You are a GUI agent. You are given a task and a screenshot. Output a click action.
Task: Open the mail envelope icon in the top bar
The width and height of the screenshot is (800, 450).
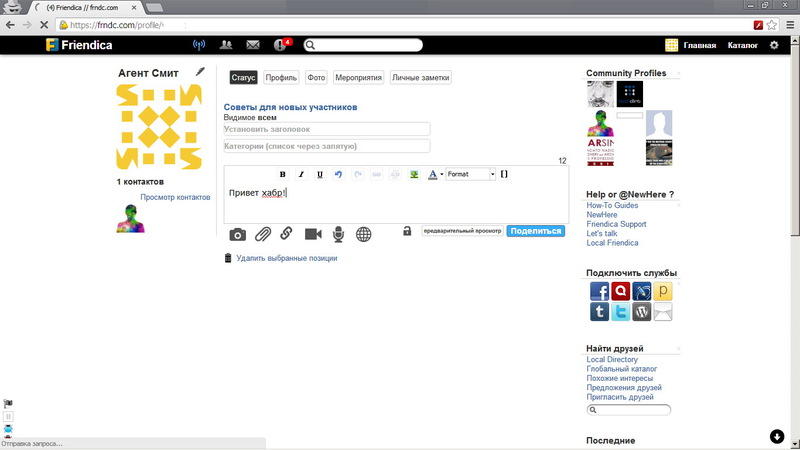tap(253, 45)
